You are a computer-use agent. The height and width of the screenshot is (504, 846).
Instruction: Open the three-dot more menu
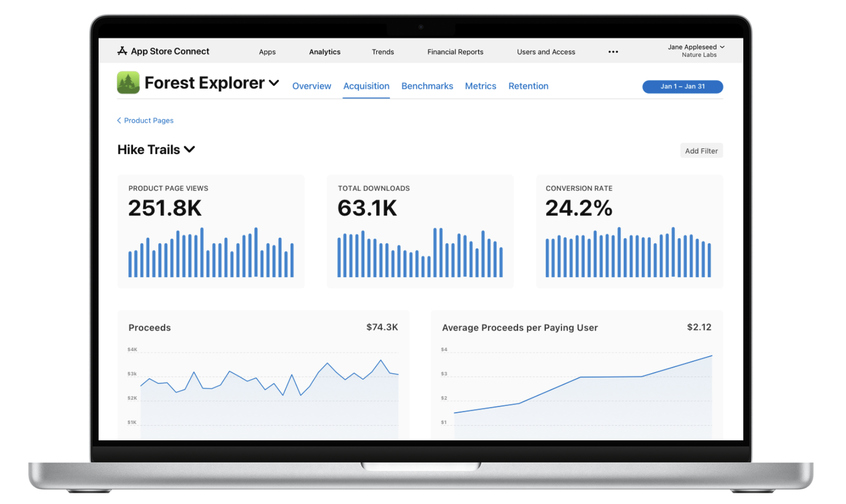click(613, 52)
